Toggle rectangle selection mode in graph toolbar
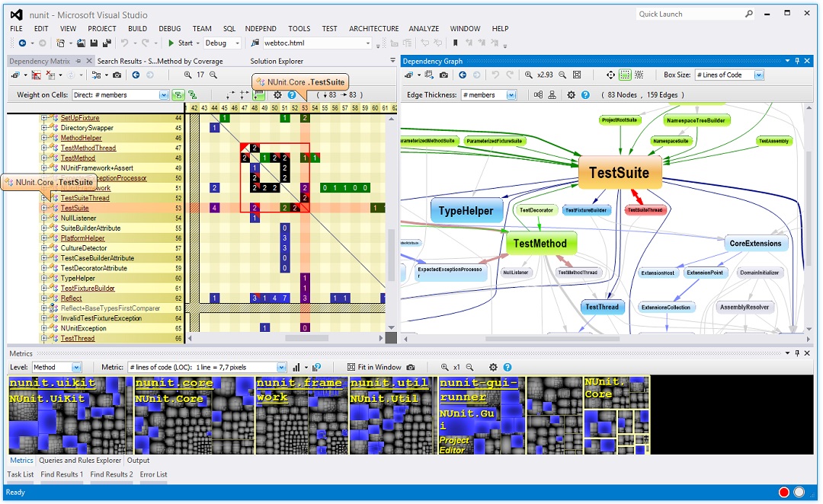Screen dimensions: 823x504 [x=625, y=75]
